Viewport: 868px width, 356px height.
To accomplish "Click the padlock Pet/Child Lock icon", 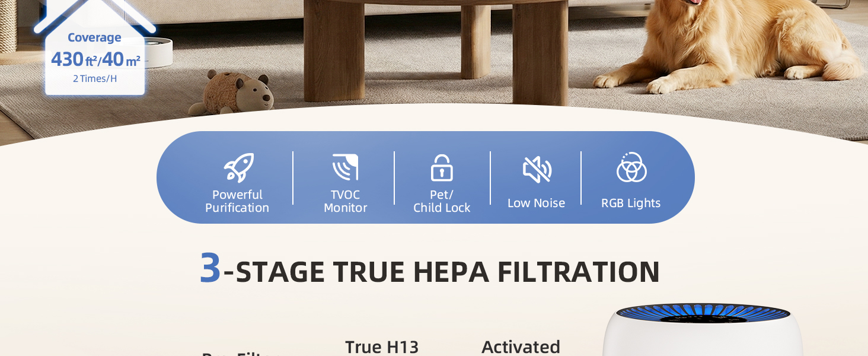I will [442, 168].
